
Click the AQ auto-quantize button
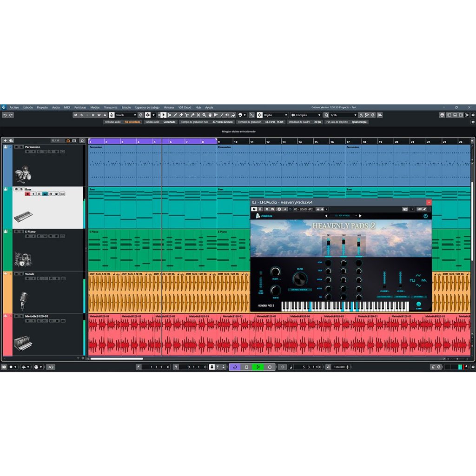tap(51, 367)
